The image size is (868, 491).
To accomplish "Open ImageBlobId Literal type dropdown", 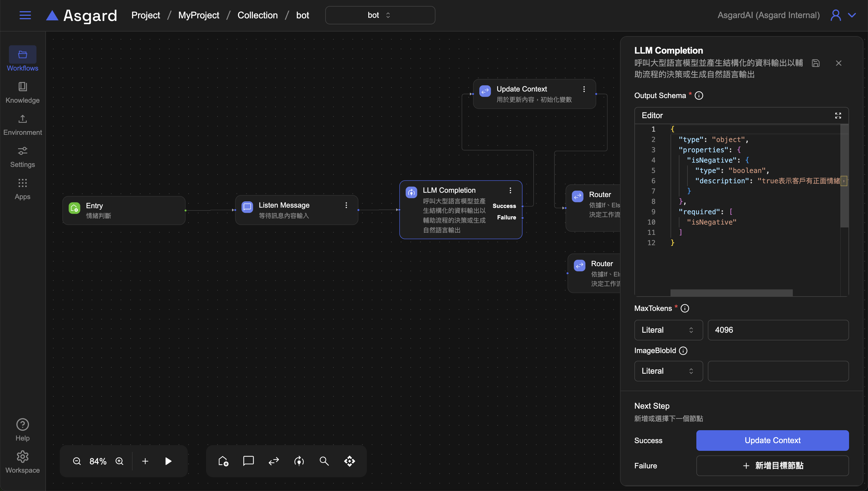I will pos(668,371).
